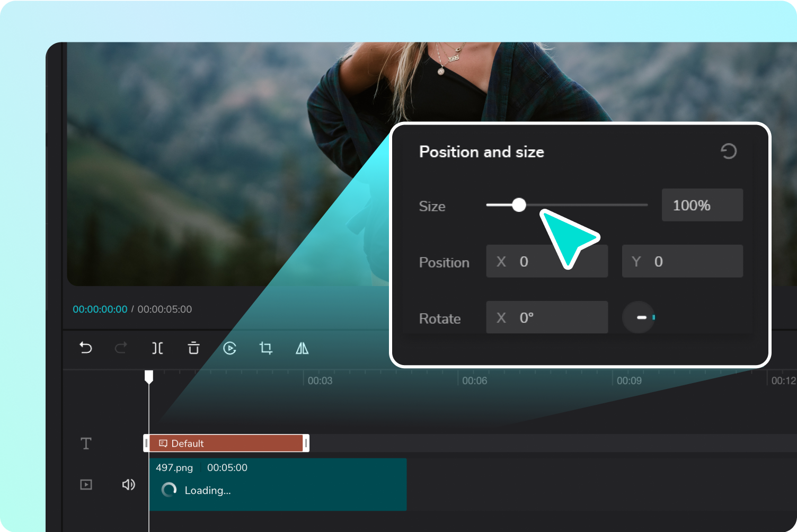
Task: Click the 00:09 mark on timeline ruler
Action: tap(629, 381)
